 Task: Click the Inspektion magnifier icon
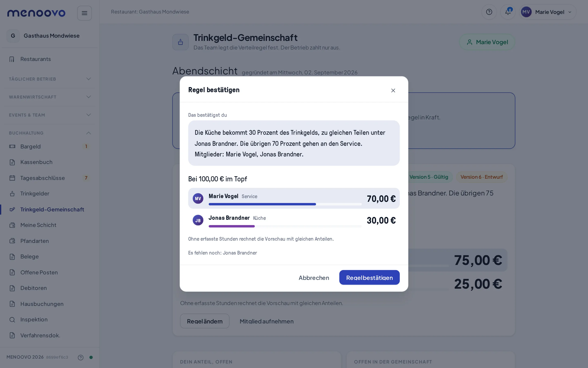12,320
